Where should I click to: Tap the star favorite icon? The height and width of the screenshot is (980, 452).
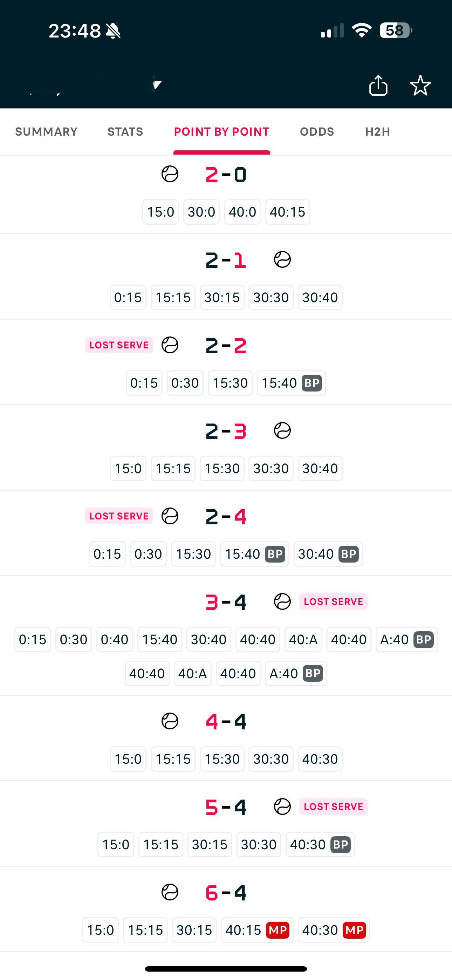click(x=420, y=85)
